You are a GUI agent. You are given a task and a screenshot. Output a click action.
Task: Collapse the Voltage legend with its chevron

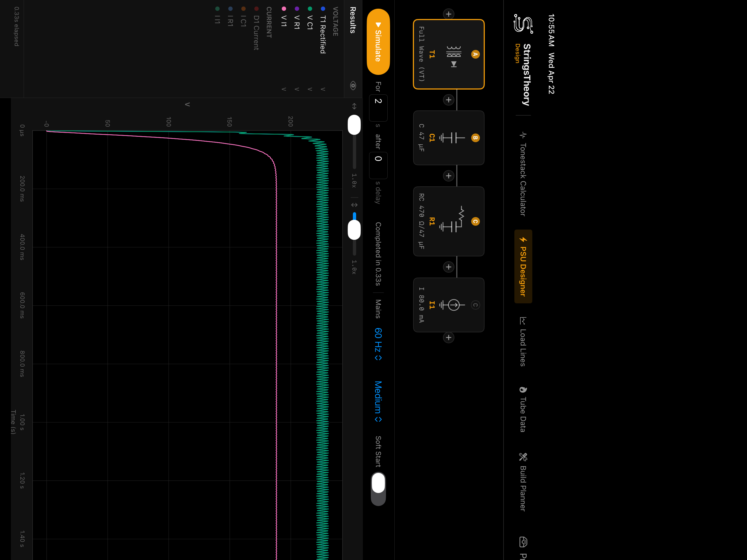(322, 90)
